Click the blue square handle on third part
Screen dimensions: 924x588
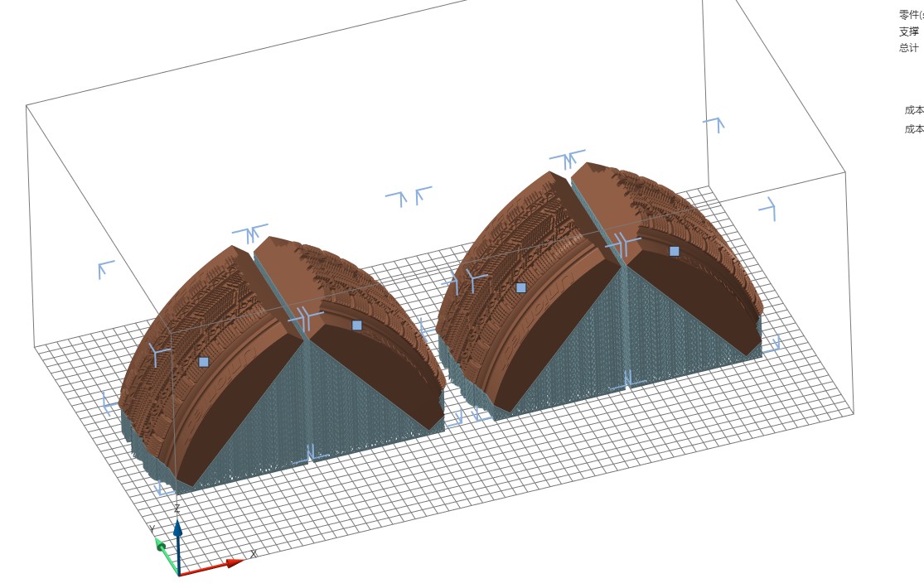click(x=521, y=287)
